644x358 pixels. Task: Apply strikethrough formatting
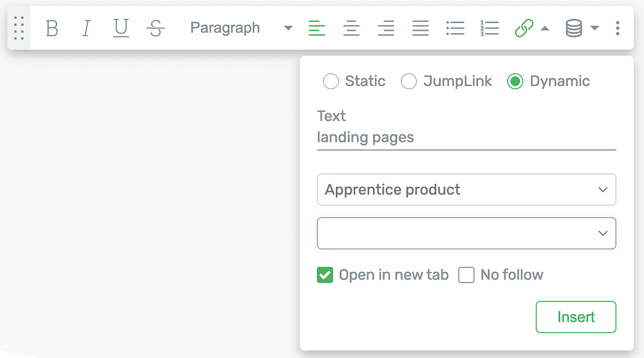pos(156,28)
